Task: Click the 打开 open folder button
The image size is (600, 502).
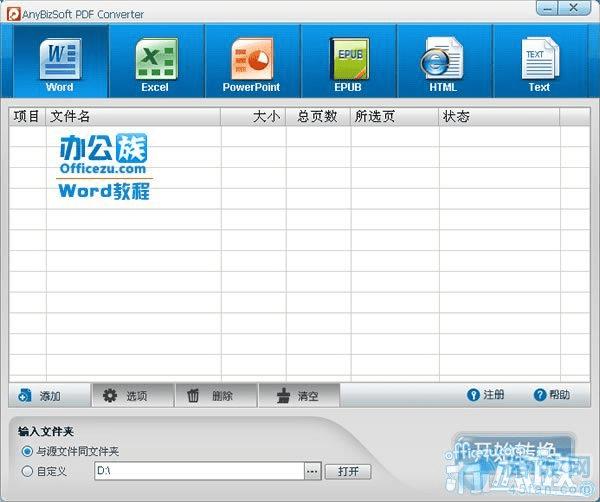Action: point(348,471)
